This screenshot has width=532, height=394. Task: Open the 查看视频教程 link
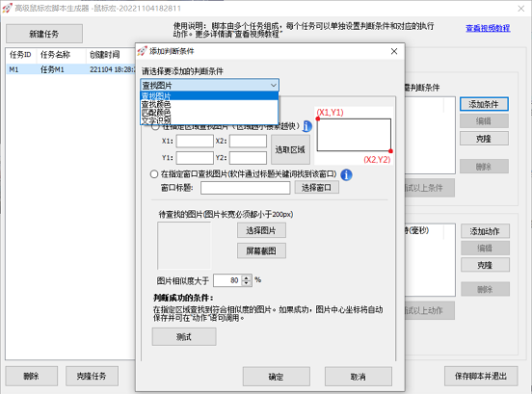[x=488, y=28]
